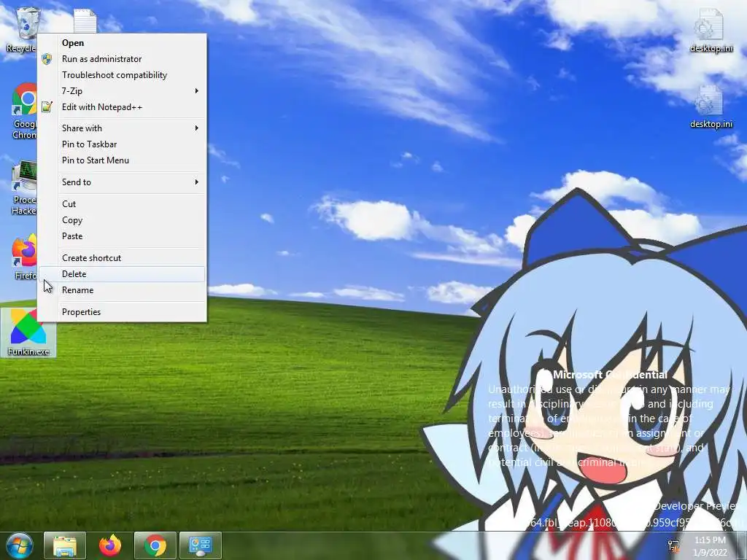Select the Funkin.exe desktop icon
The width and height of the screenshot is (747, 560).
(x=28, y=332)
